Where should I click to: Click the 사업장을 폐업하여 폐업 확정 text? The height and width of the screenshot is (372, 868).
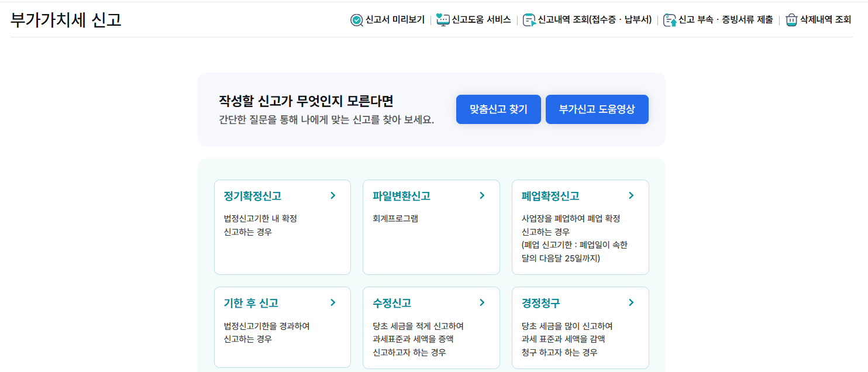571,219
